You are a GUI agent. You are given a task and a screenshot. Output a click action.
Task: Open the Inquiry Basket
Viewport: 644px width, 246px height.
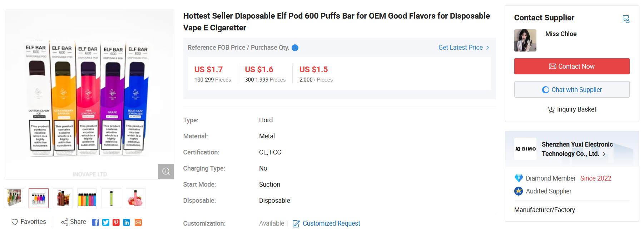(x=572, y=109)
